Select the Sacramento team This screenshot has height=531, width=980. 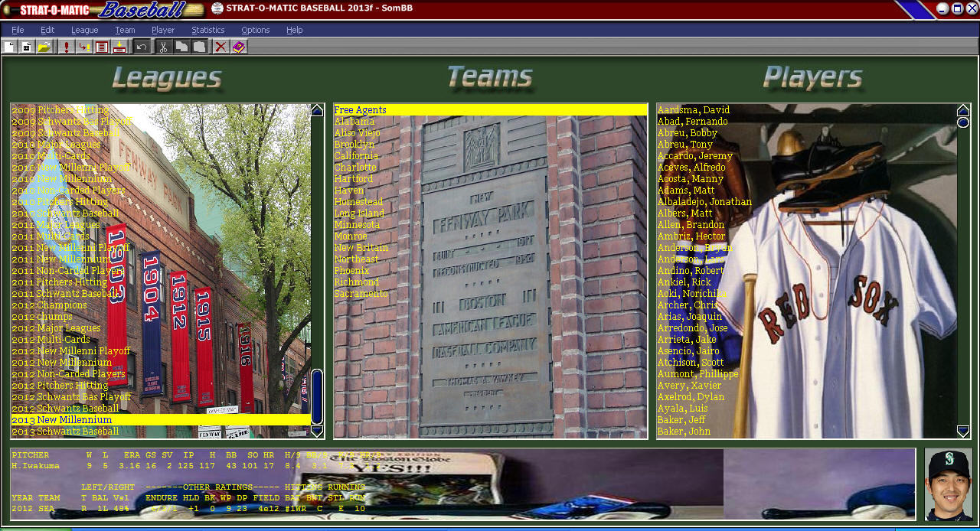[x=361, y=294]
